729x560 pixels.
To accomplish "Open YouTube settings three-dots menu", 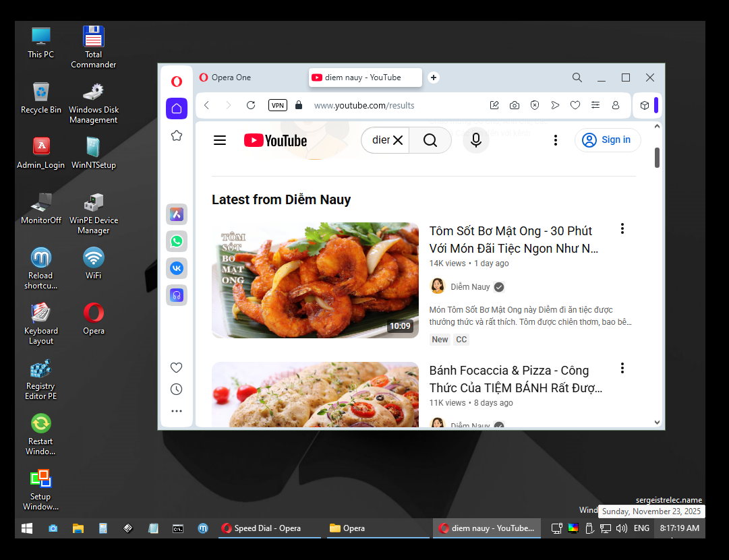I will pyautogui.click(x=555, y=140).
